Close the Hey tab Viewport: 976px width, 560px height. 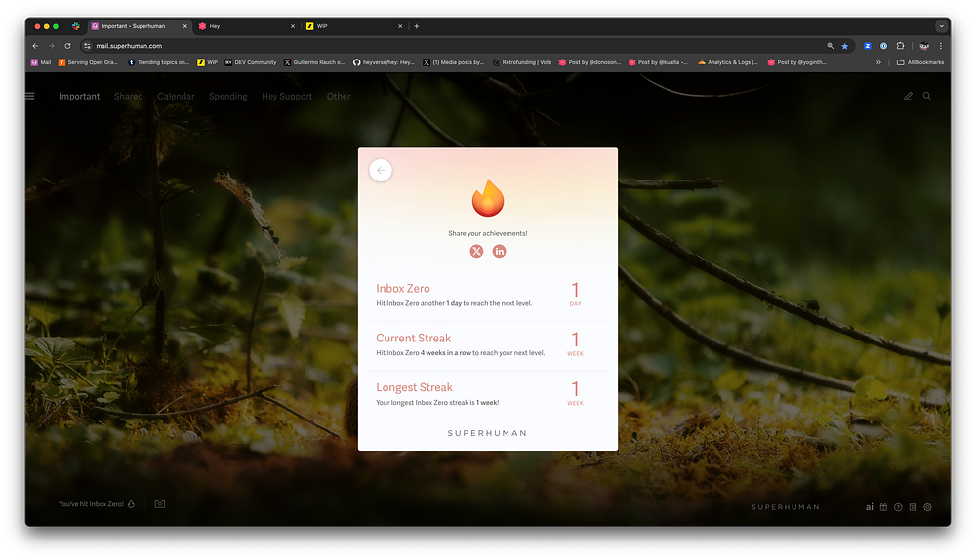[x=293, y=26]
